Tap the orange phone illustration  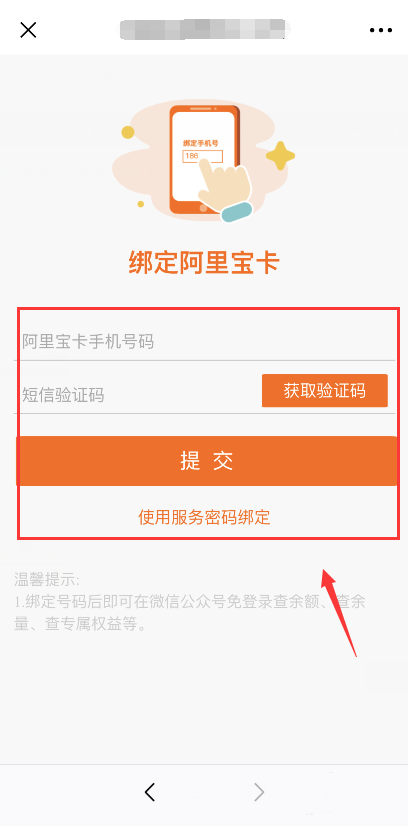[204, 160]
